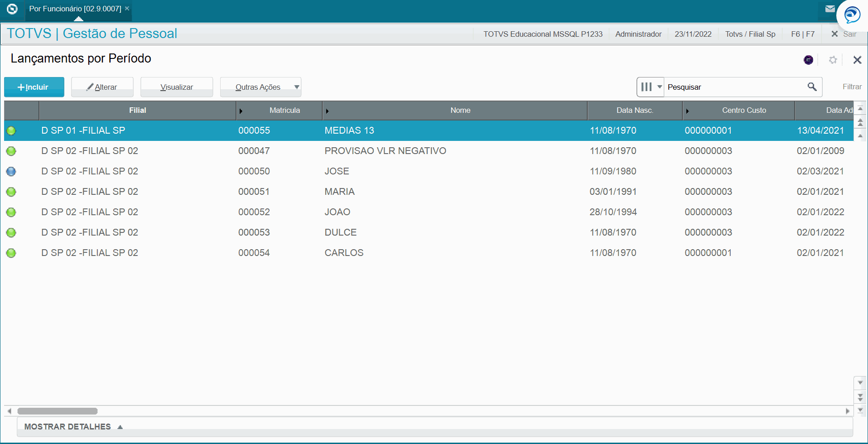Click green status dot for JOAO row
This screenshot has width=868, height=444.
11,212
